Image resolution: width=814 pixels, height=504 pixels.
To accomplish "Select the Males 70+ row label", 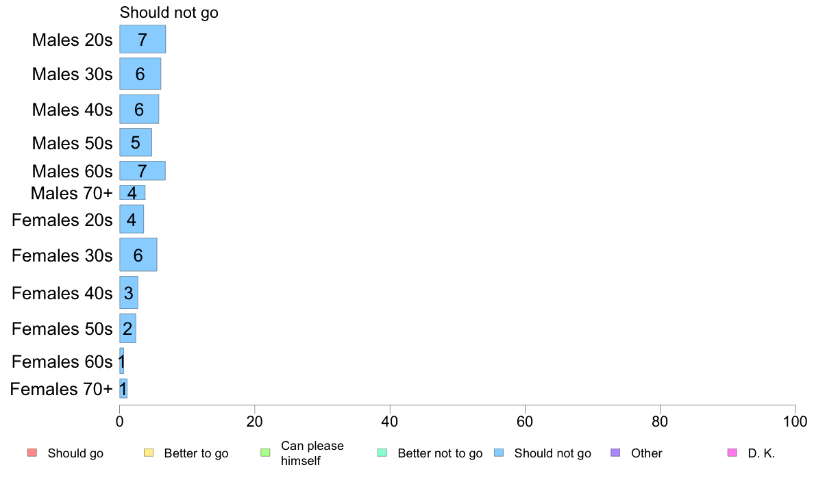I will point(72,193).
